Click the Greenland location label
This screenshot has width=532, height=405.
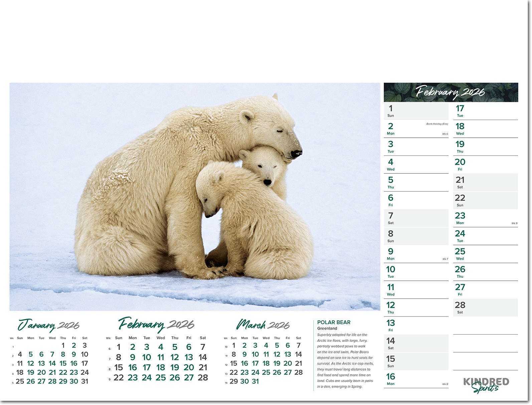coord(327,328)
